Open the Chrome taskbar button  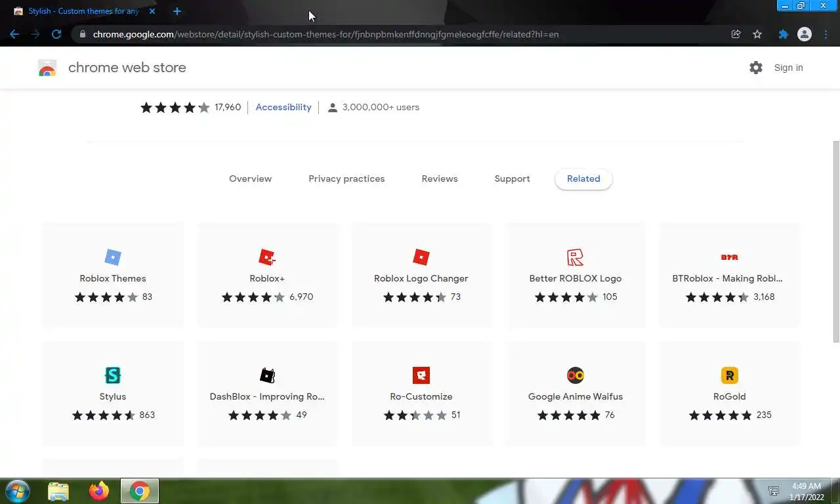[139, 491]
